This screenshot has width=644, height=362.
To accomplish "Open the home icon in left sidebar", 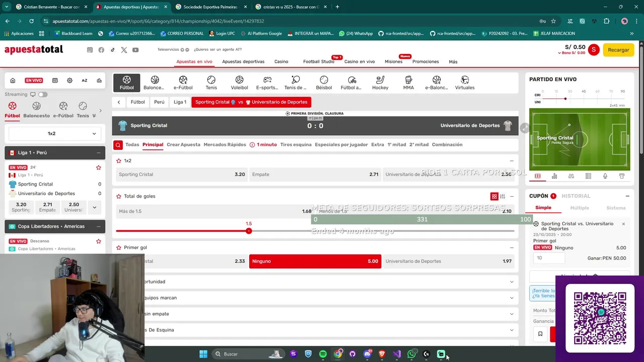I will tap(13, 80).
